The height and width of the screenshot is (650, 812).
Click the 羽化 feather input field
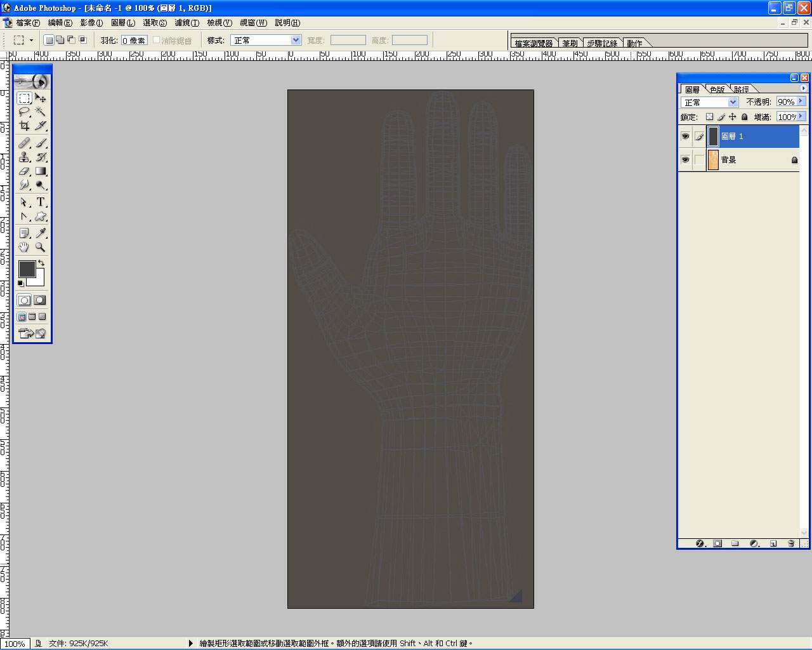click(134, 40)
